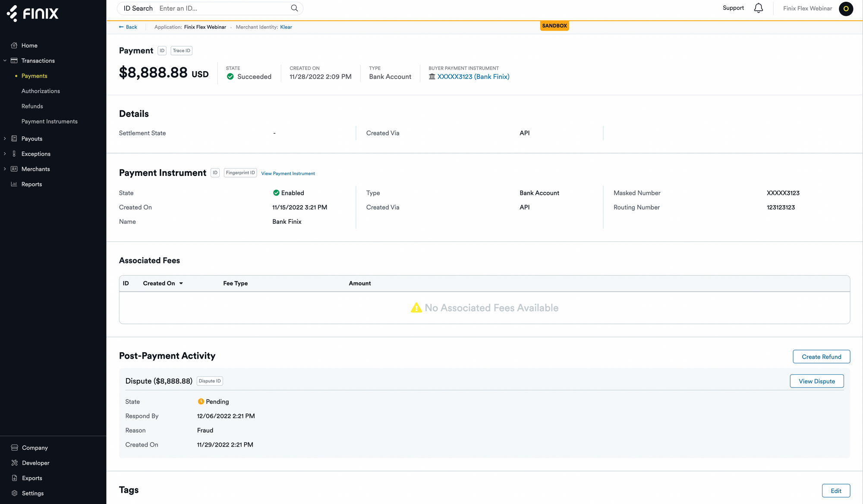Click the search magnifier icon
Image resolution: width=863 pixels, height=504 pixels.
pos(294,8)
